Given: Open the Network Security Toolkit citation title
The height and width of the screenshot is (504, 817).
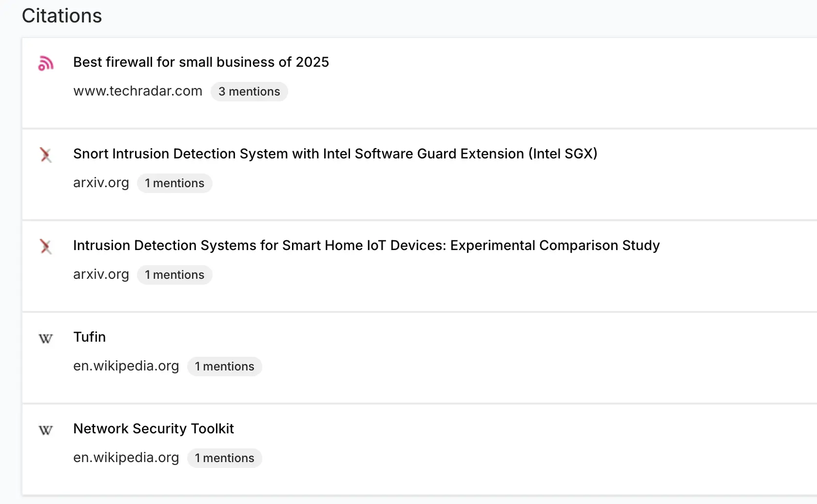Looking at the screenshot, I should 154,428.
